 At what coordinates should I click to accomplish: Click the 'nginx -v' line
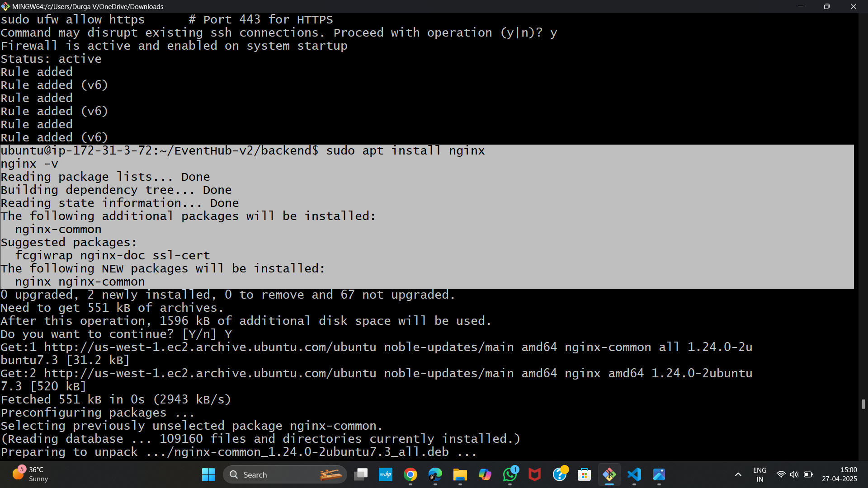coord(29,164)
